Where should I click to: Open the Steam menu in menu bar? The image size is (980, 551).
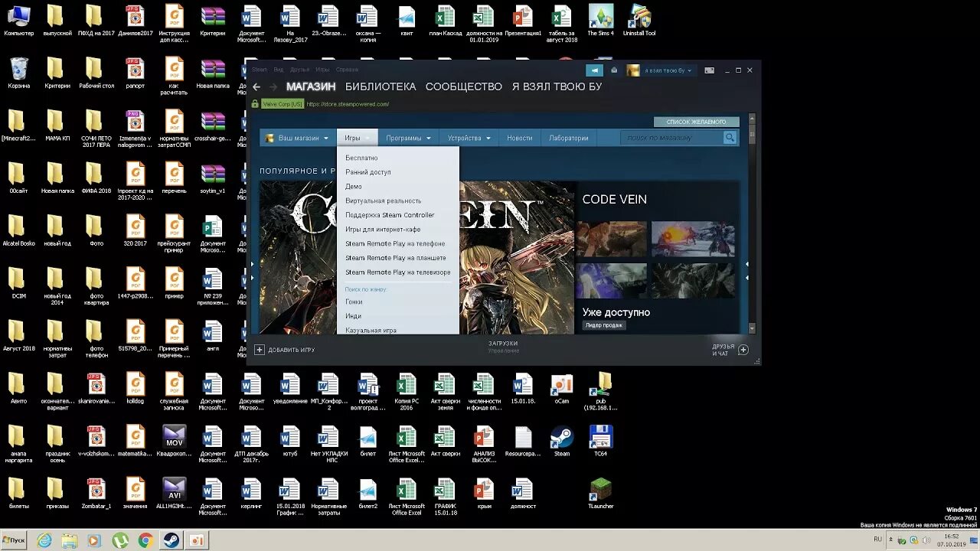pyautogui.click(x=260, y=70)
